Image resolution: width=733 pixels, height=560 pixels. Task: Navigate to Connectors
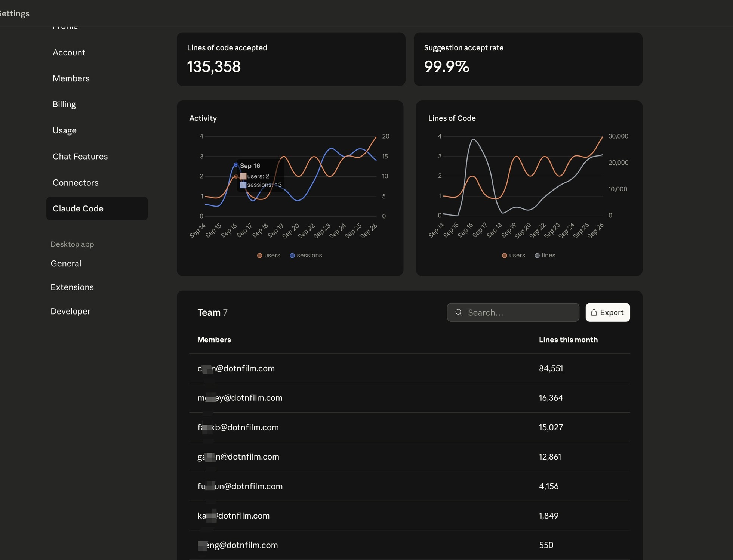tap(76, 183)
